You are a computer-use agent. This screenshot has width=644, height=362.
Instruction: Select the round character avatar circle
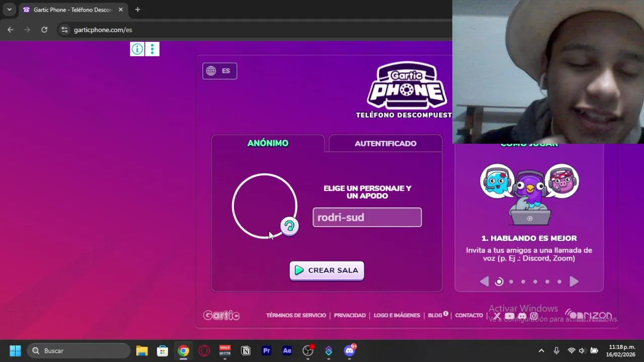[x=265, y=206]
